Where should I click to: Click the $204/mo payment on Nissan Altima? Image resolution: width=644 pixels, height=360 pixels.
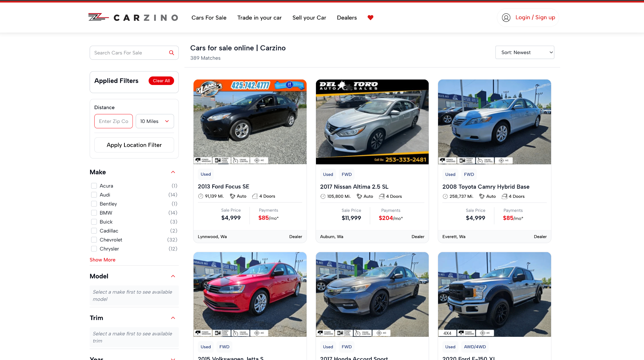point(391,218)
